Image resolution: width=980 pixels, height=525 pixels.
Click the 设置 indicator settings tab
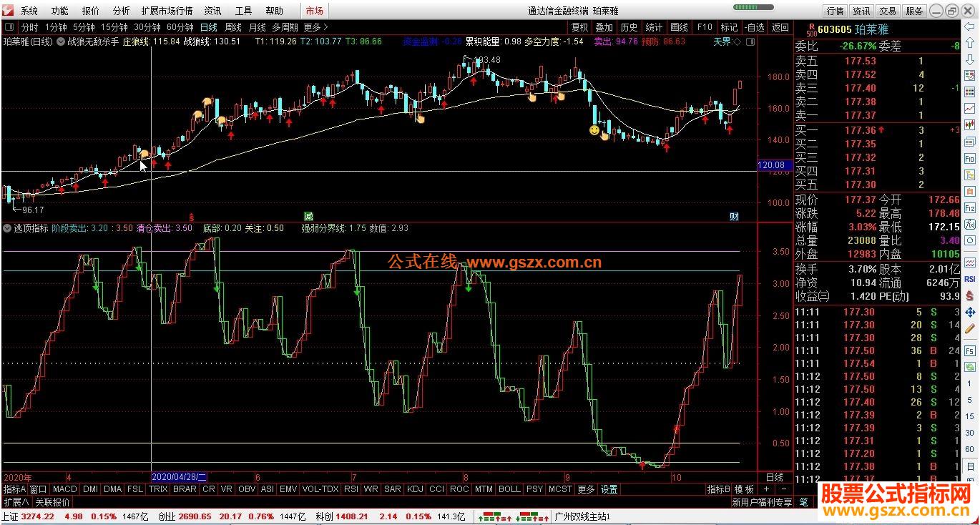pyautogui.click(x=609, y=489)
